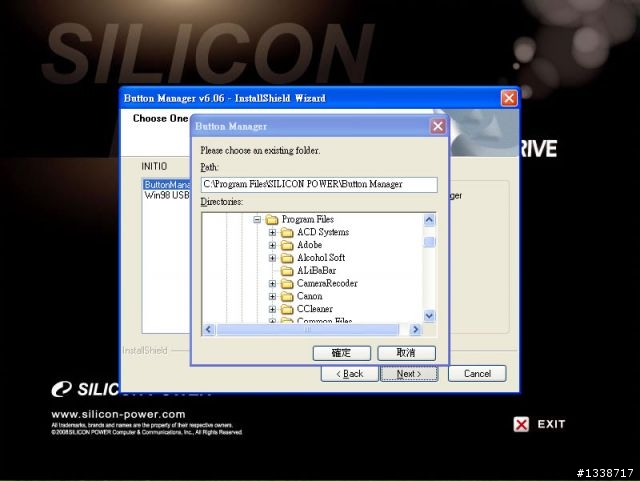Select the ACD Systems directory label

click(x=323, y=232)
